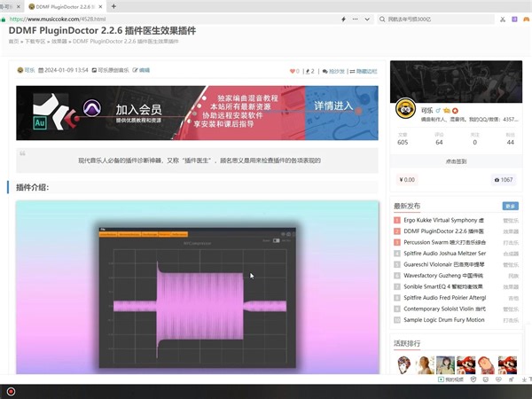This screenshot has height=399, width=532.
Task: Click the heart-rate icon in status bar
Action: [x=498, y=379]
